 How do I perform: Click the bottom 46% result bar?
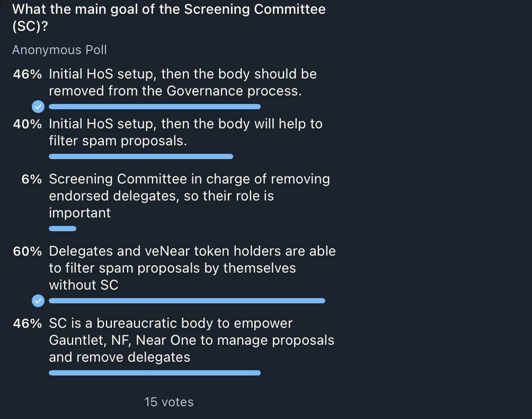(x=155, y=373)
